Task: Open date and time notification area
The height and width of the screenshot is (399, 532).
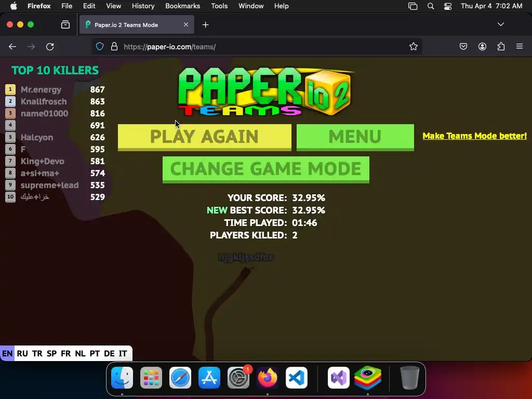Action: 491,6
